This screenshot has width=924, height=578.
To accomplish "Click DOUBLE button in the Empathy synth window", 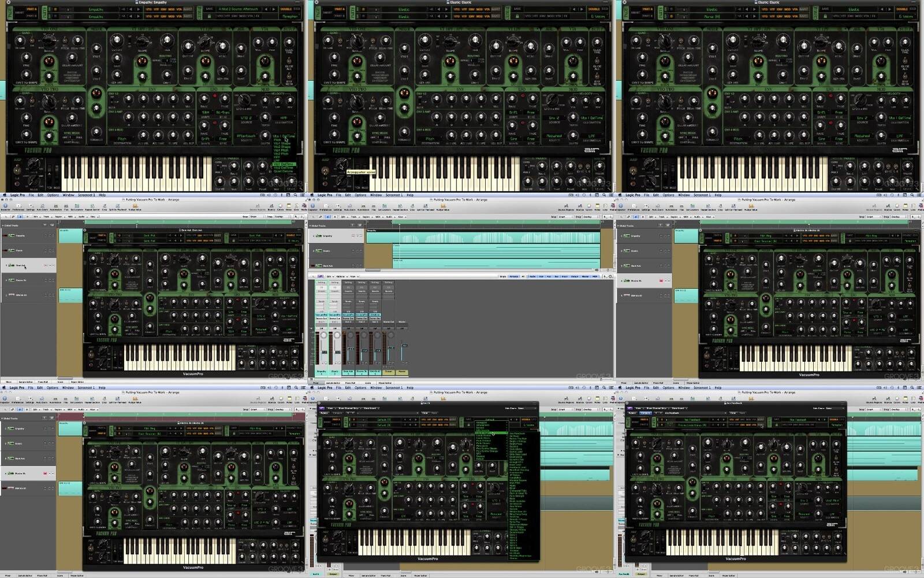I will click(x=286, y=9).
